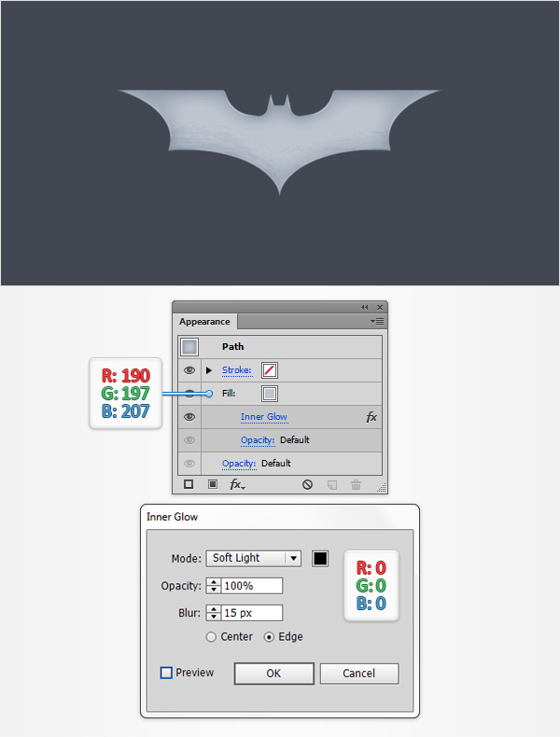The height and width of the screenshot is (737, 560).
Task: Expand the Stroke row disclosure triangle
Action: [x=209, y=370]
